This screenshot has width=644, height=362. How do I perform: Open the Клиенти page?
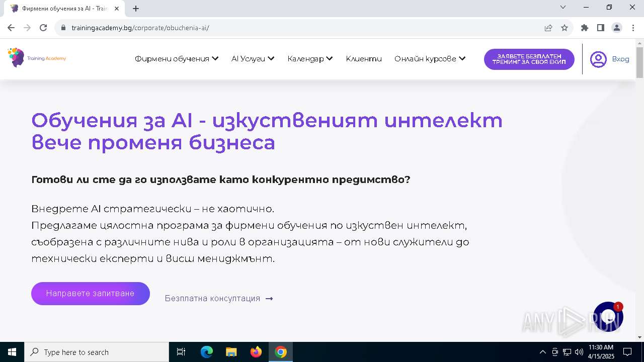(x=364, y=59)
